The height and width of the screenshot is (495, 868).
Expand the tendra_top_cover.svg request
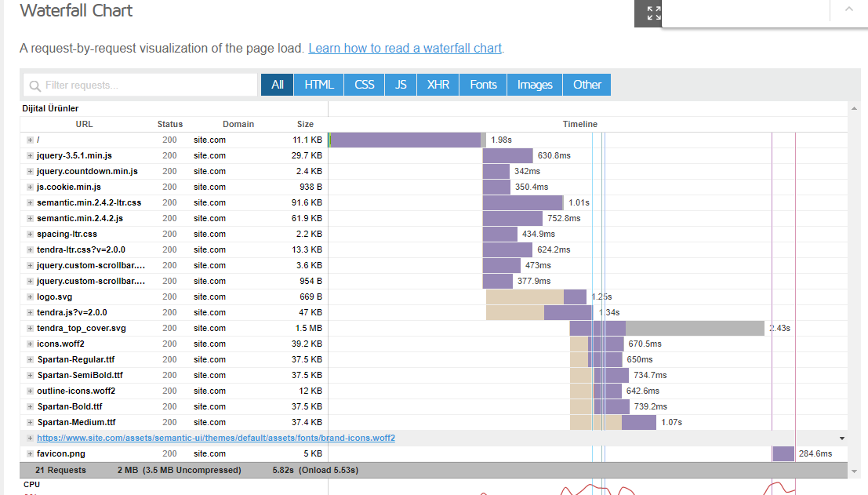30,329
